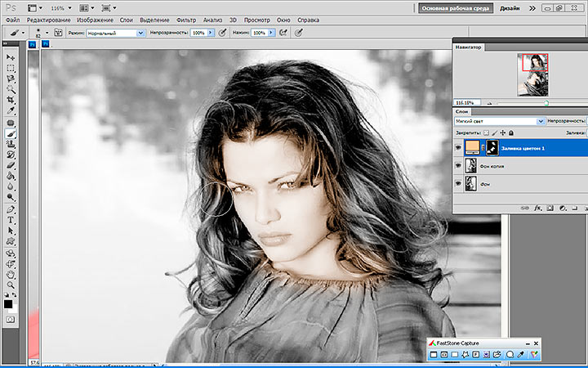Switch to Основная рабочая среда workspace
This screenshot has height=368, width=588.
click(x=455, y=8)
